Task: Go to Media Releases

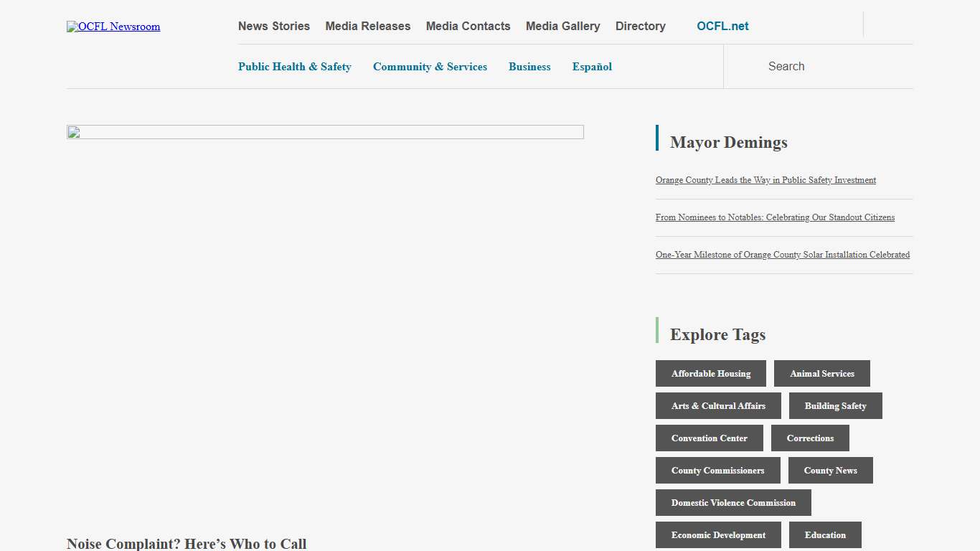Action: click(x=368, y=27)
